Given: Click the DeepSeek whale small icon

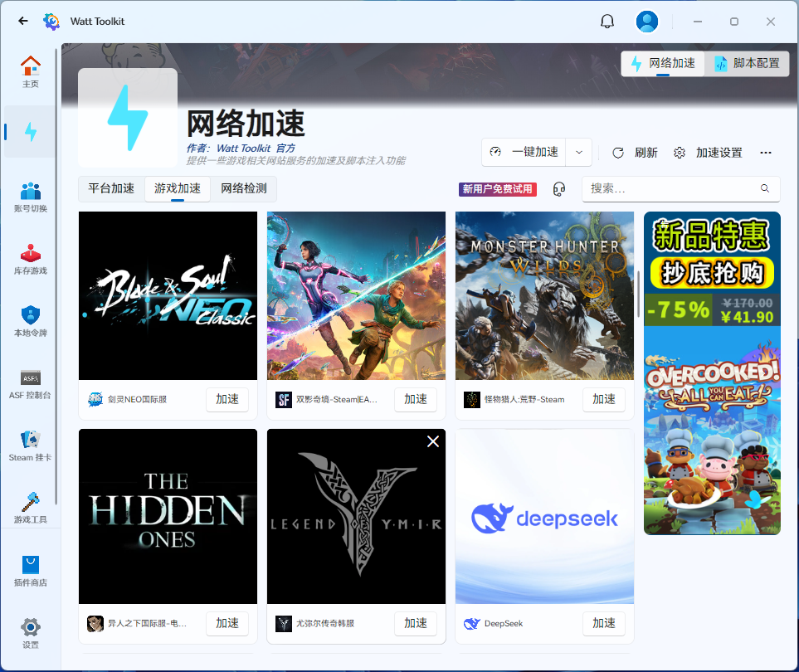Looking at the screenshot, I should 472,624.
